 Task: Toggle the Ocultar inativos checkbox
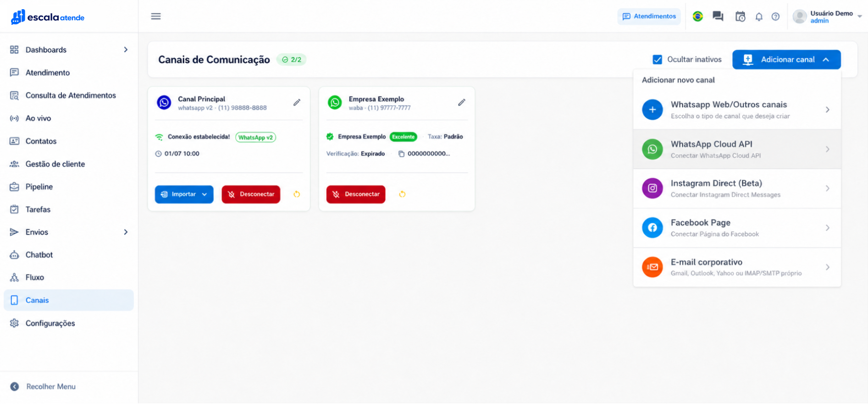point(657,60)
